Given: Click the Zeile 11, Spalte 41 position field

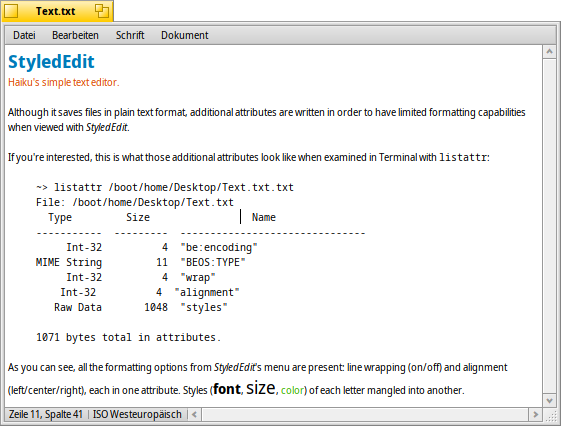Looking at the screenshot, I should [x=46, y=415].
